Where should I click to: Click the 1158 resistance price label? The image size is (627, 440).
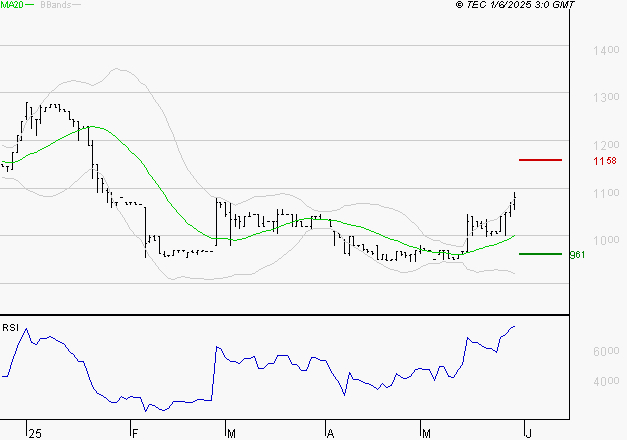(x=603, y=161)
